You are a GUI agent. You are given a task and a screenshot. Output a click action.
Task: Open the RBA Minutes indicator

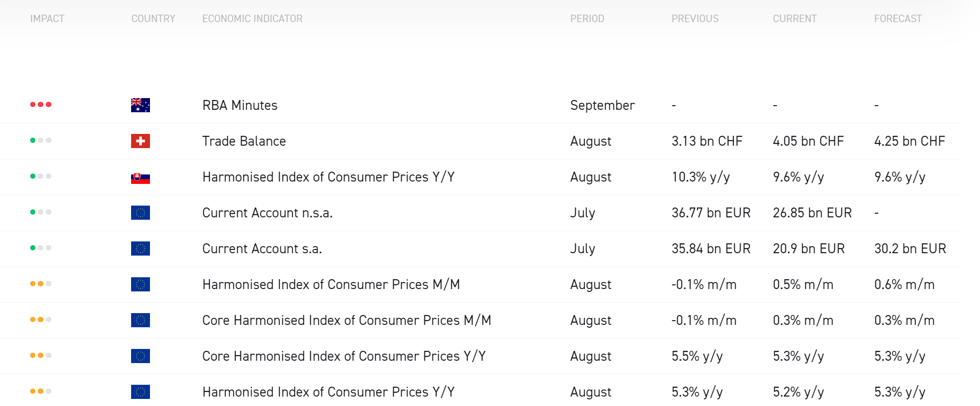click(240, 105)
